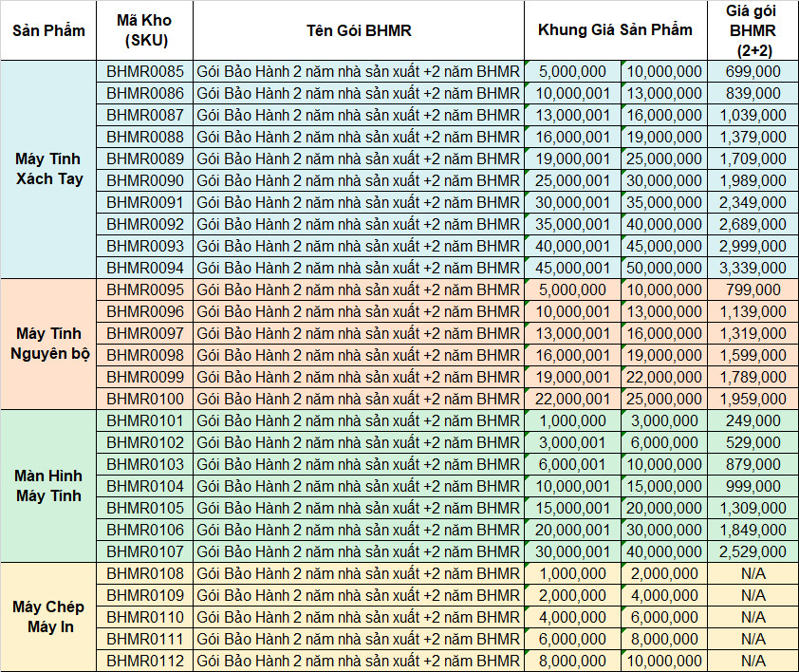This screenshot has width=799, height=672.
Task: Select SKU cell BHMR0111
Action: coord(145,639)
